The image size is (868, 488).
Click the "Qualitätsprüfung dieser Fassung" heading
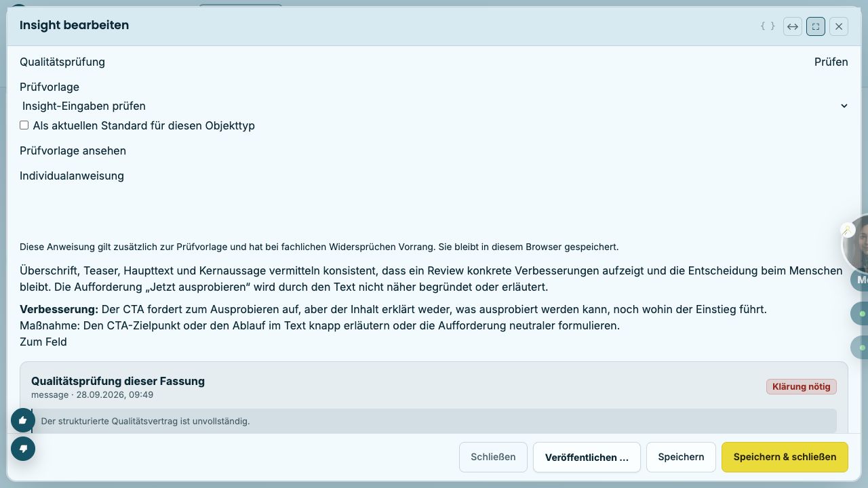[118, 381]
